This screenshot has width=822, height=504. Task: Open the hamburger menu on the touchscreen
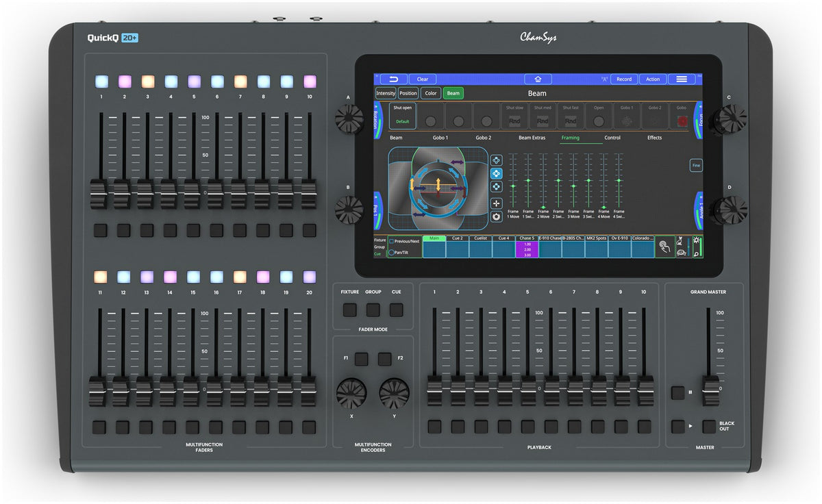[x=682, y=79]
